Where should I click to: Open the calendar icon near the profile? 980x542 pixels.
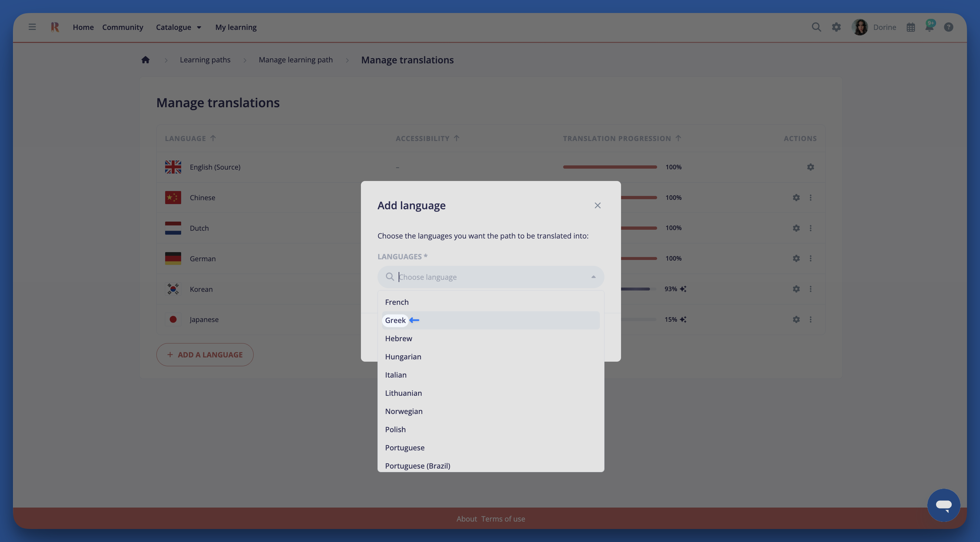coord(911,27)
